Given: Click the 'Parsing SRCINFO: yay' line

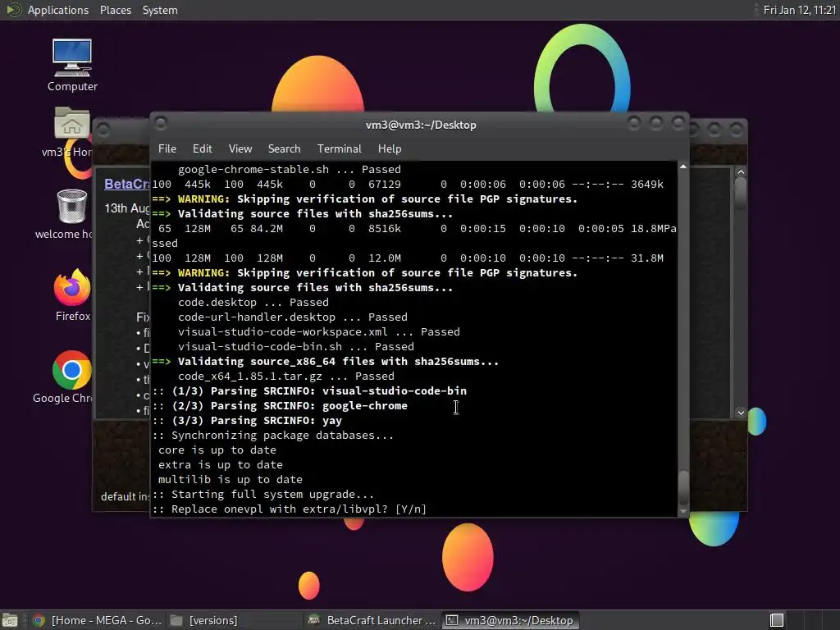Looking at the screenshot, I should pyautogui.click(x=247, y=421).
